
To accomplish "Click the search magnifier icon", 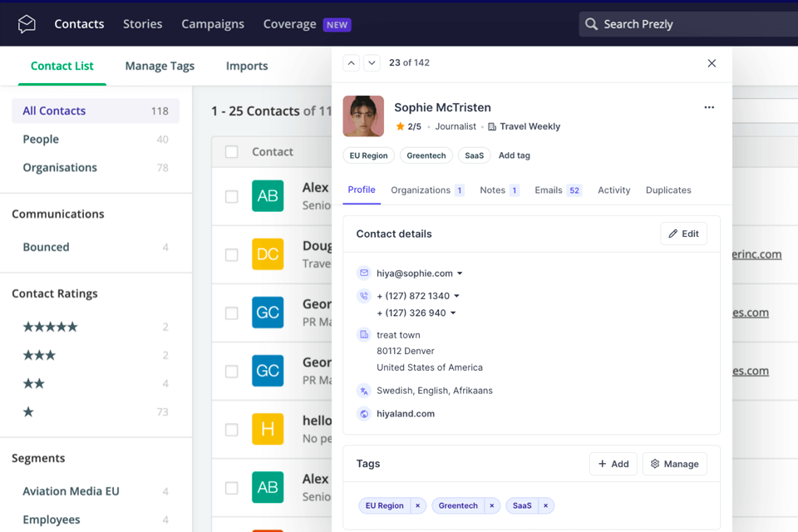I will tap(591, 24).
